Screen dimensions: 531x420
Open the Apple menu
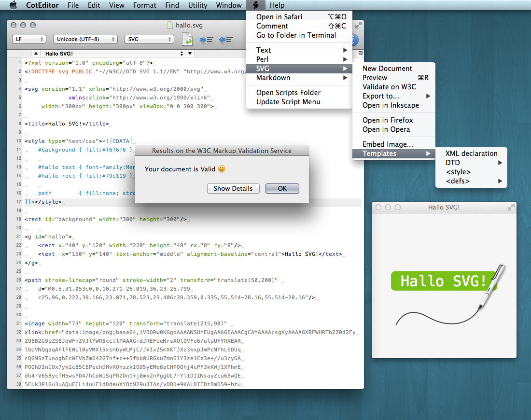tap(13, 5)
